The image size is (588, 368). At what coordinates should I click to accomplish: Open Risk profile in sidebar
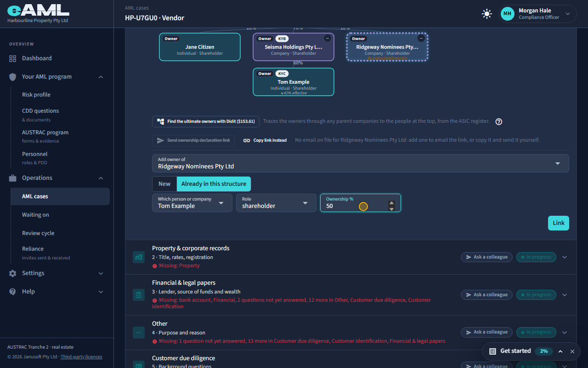tap(36, 95)
